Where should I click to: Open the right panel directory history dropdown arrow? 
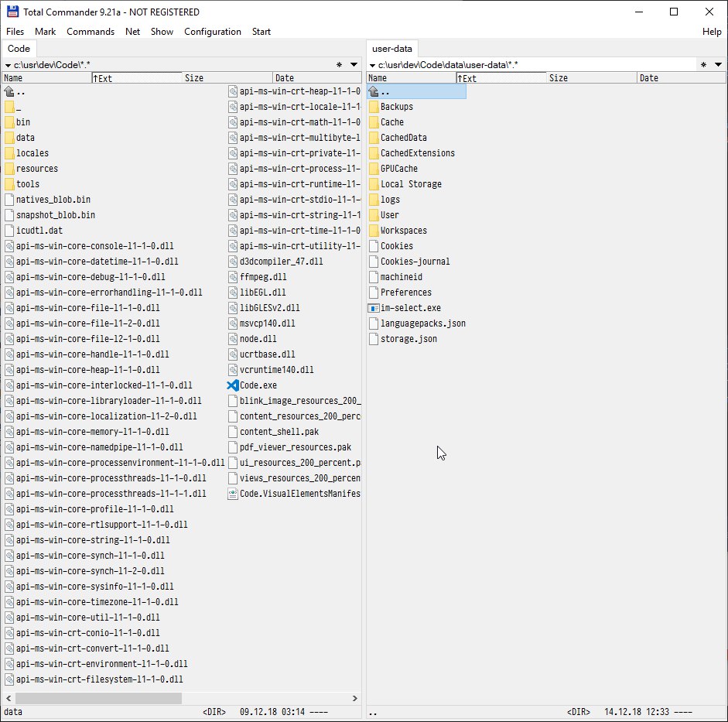718,64
